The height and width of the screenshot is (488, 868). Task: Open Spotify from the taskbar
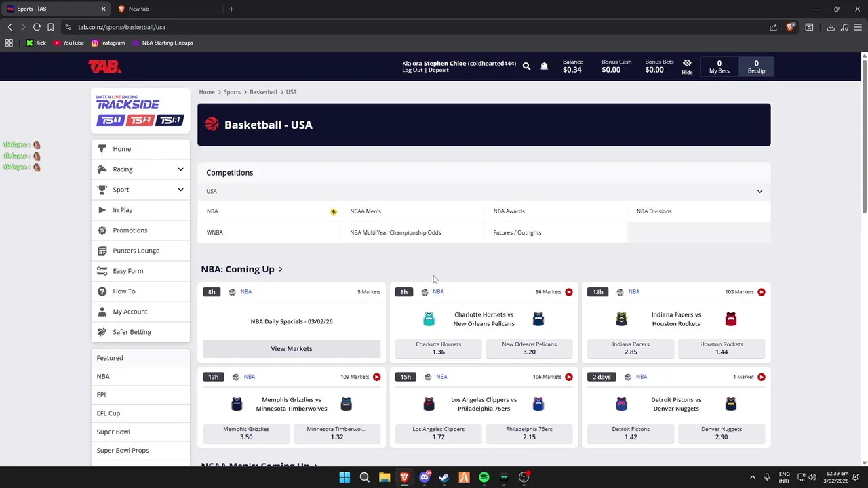tap(484, 477)
